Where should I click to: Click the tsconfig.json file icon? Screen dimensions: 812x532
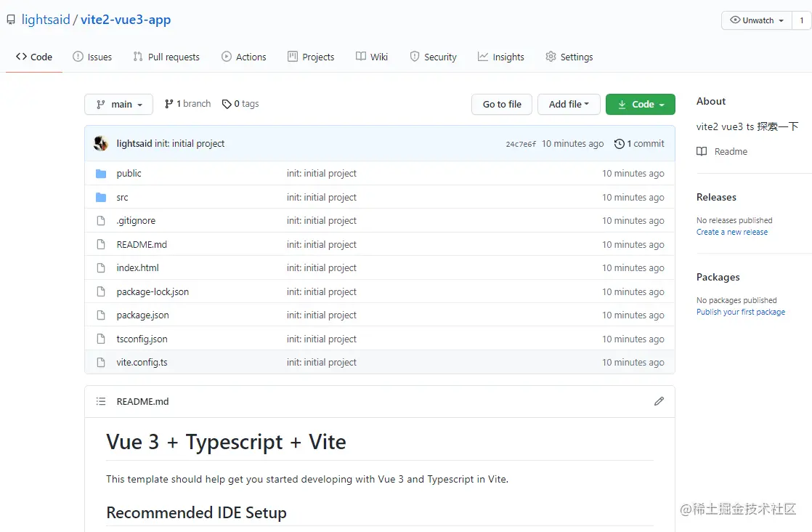(101, 339)
